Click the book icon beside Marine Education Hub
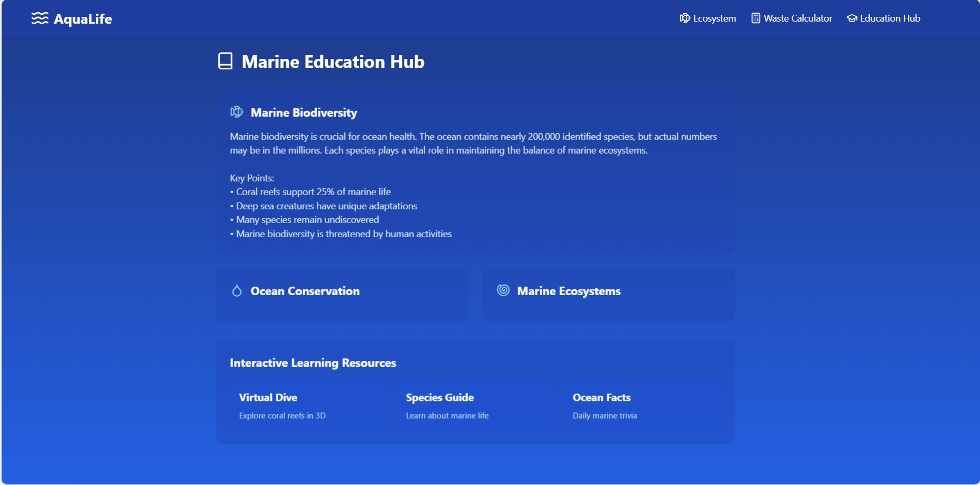Image resolution: width=980 pixels, height=485 pixels. click(x=225, y=61)
